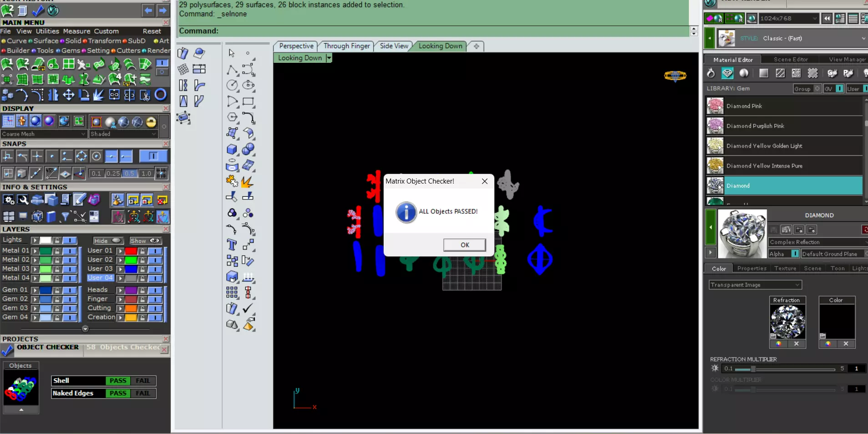868x434 pixels.
Task: Toggle the Show layers eye switch
Action: [x=146, y=240]
